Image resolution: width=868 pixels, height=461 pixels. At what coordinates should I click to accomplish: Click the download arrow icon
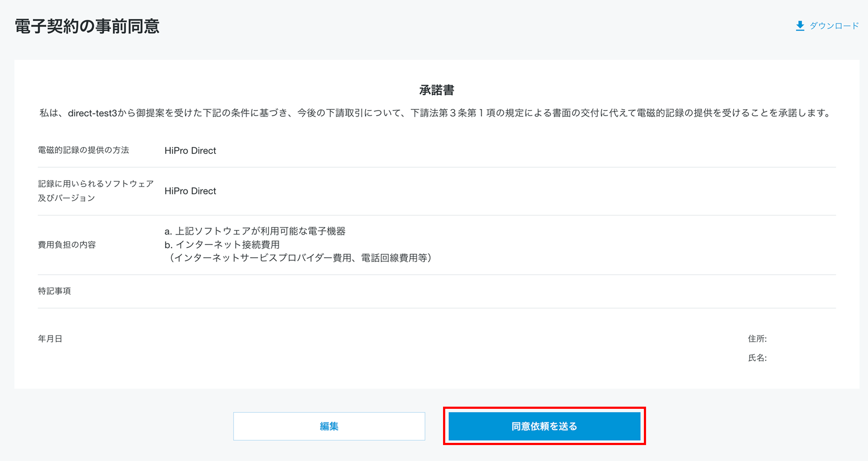(x=800, y=26)
